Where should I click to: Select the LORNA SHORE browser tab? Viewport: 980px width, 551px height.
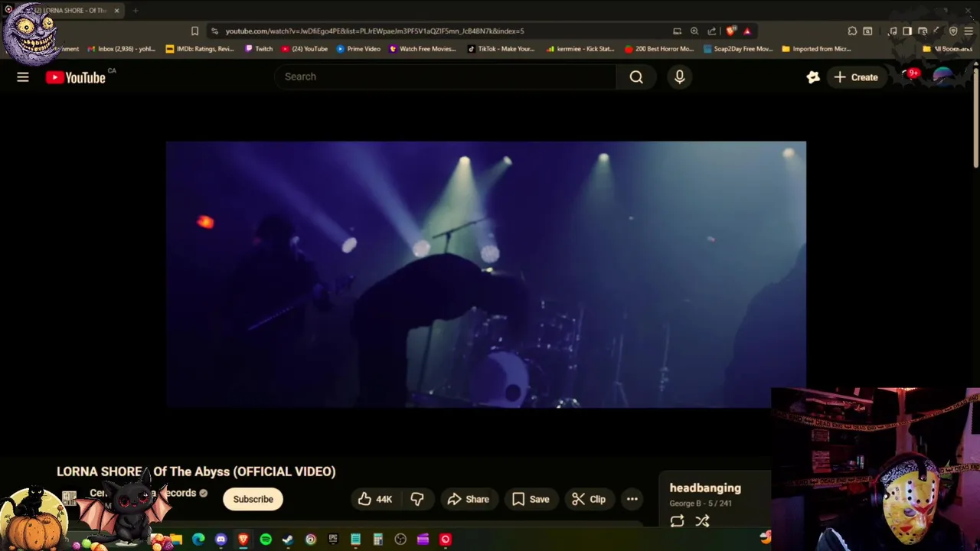[x=65, y=11]
